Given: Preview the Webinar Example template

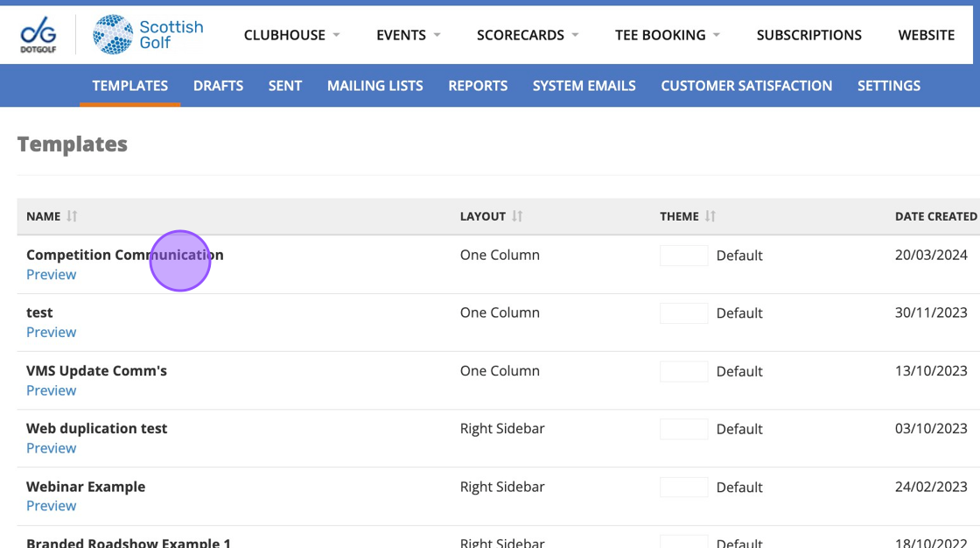Looking at the screenshot, I should (52, 505).
